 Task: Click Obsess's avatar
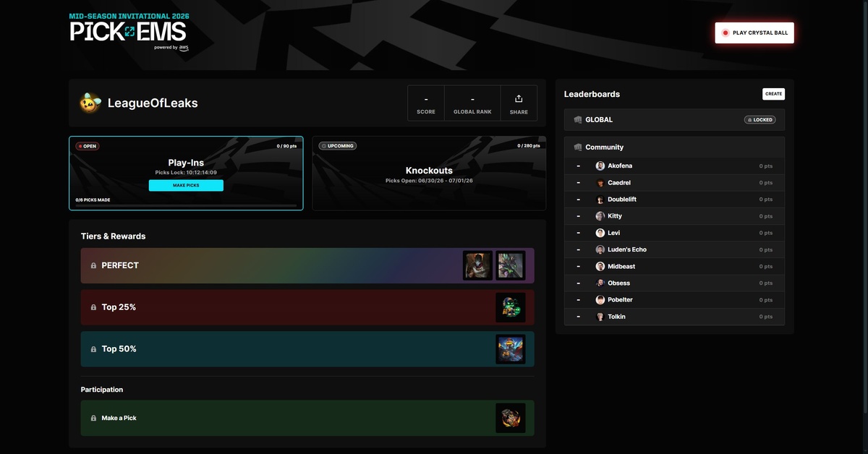tap(600, 283)
